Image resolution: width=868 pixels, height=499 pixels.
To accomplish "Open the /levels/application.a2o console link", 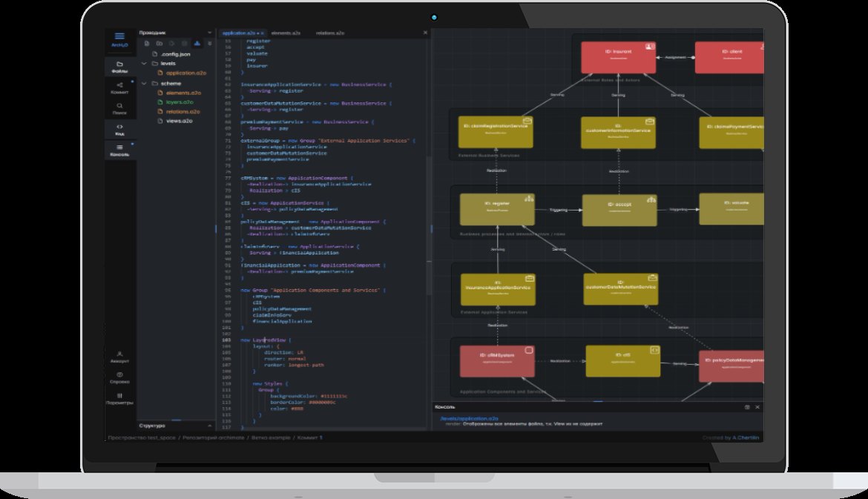I will click(469, 419).
